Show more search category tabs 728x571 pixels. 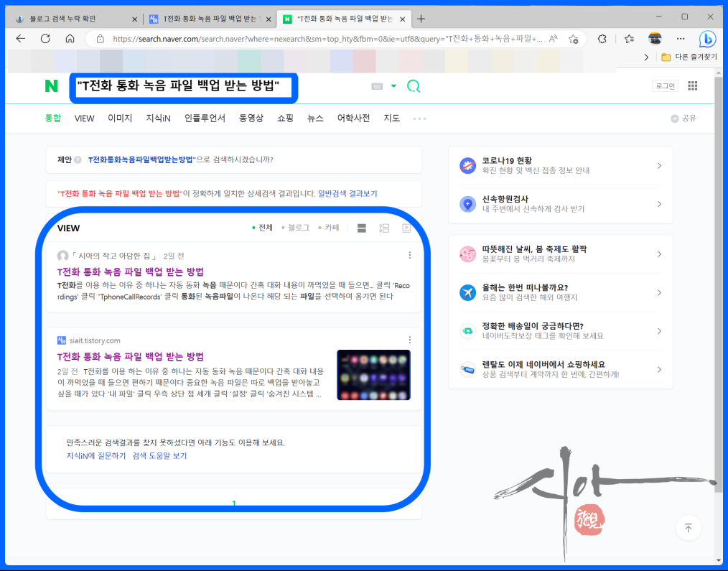[419, 119]
